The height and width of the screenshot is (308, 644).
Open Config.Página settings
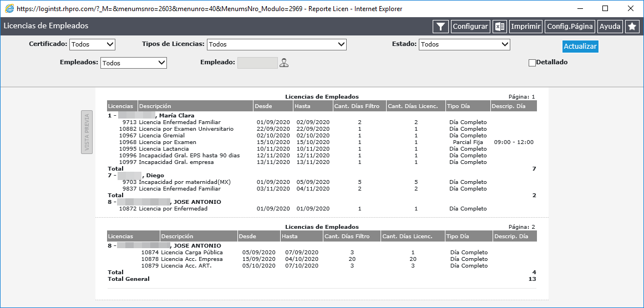pos(570,27)
